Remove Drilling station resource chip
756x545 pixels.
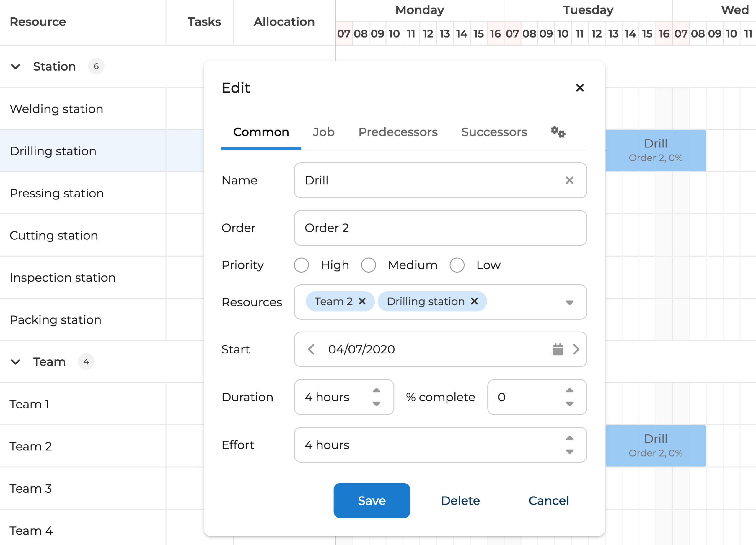[x=474, y=301]
